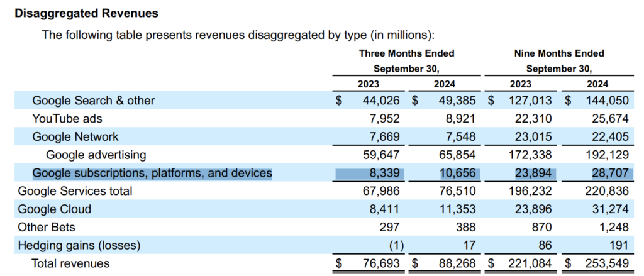
Task: Click the 'Disaggregated Revenues' heading
Action: (86, 13)
